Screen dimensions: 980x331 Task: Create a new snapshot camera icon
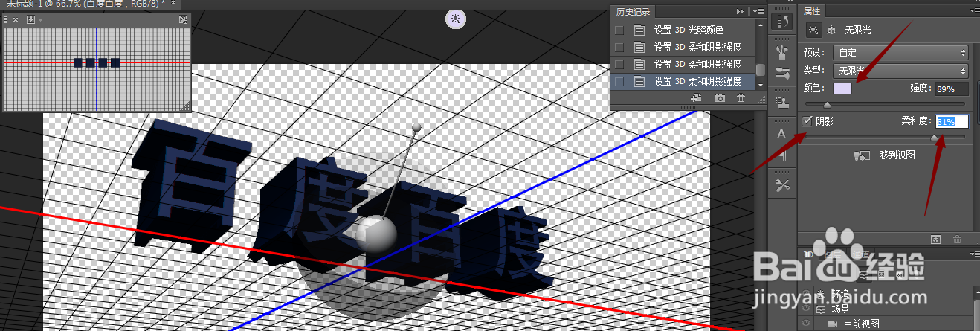[719, 98]
